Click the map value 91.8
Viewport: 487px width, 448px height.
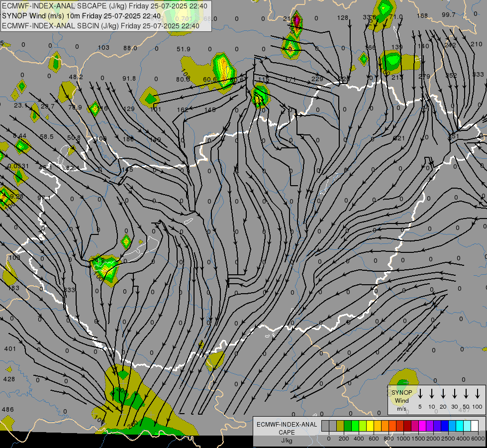[x=129, y=79]
